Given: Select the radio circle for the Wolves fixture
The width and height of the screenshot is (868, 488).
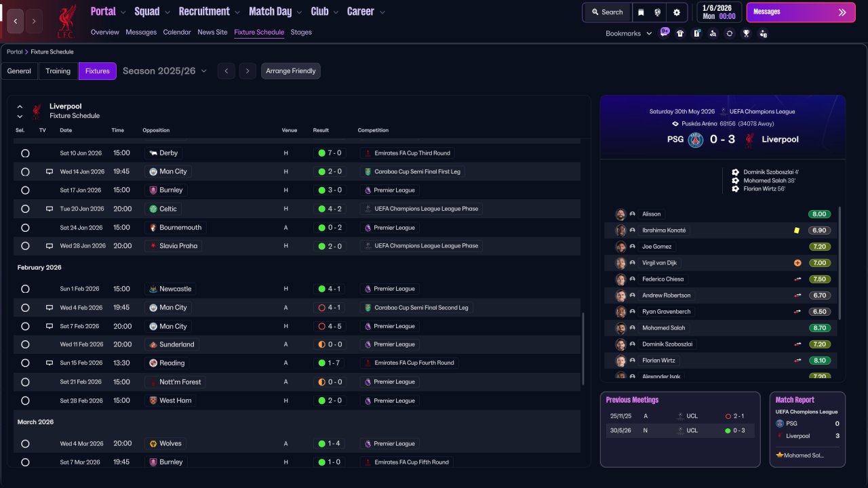Looking at the screenshot, I should click(x=25, y=444).
